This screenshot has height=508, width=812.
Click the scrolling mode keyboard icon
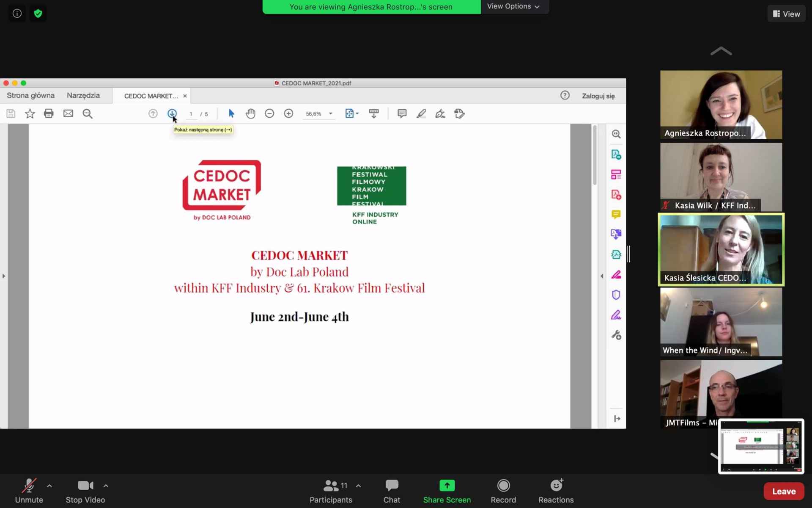pyautogui.click(x=374, y=113)
